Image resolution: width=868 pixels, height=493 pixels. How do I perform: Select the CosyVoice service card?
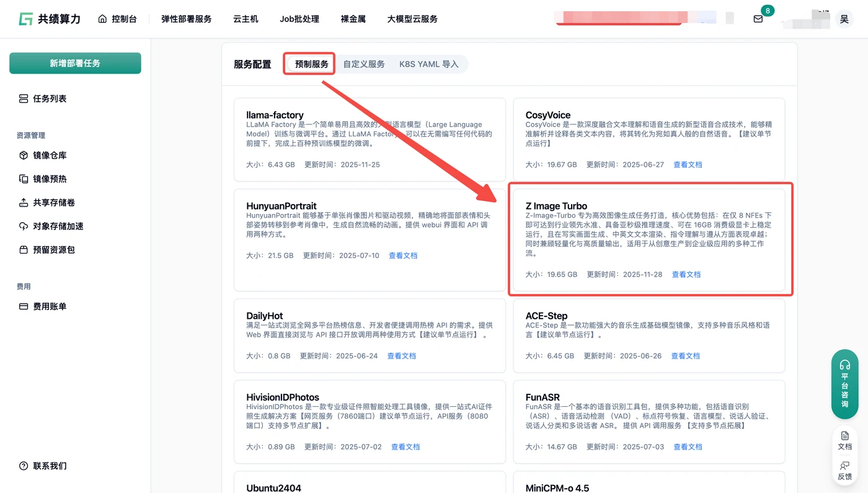click(649, 140)
